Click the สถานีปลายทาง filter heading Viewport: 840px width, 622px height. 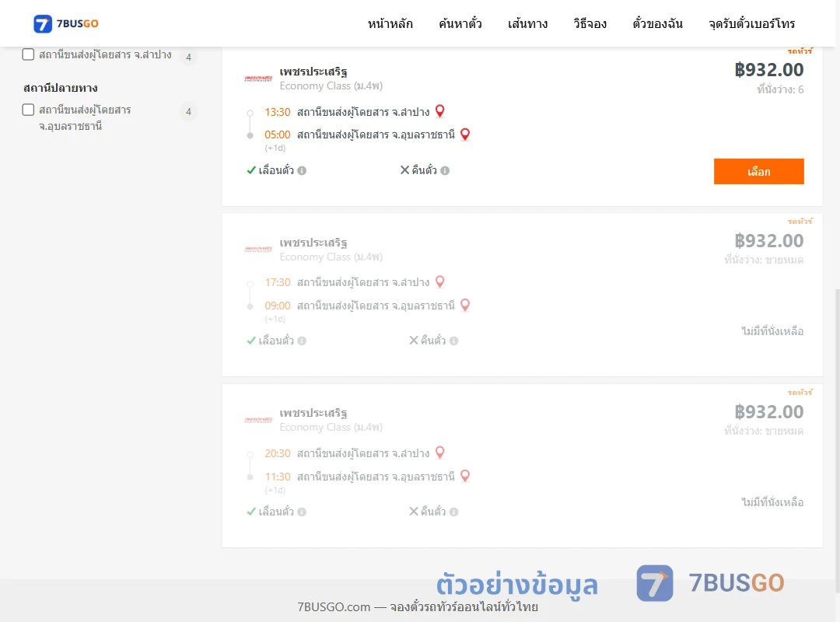point(61,88)
